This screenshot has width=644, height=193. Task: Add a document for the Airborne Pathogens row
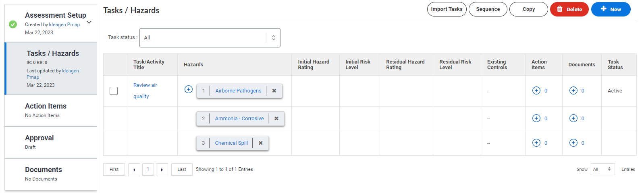[573, 90]
